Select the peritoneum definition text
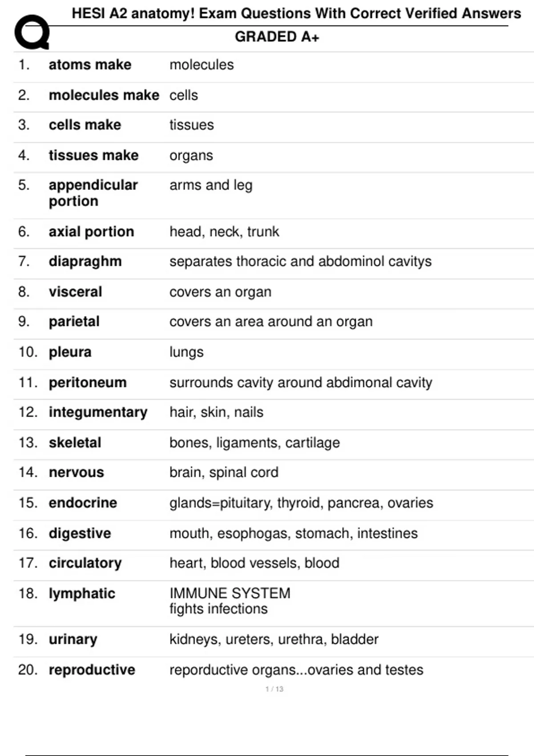The image size is (534, 756). pos(301,382)
